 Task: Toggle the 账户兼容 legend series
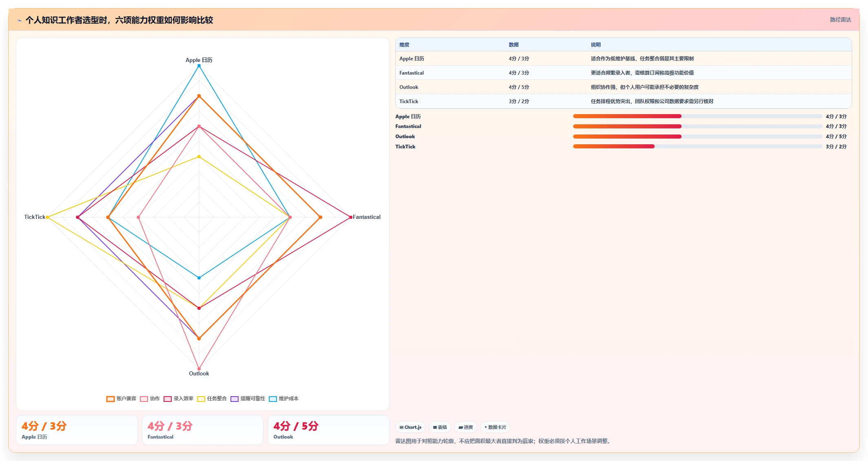click(x=121, y=399)
